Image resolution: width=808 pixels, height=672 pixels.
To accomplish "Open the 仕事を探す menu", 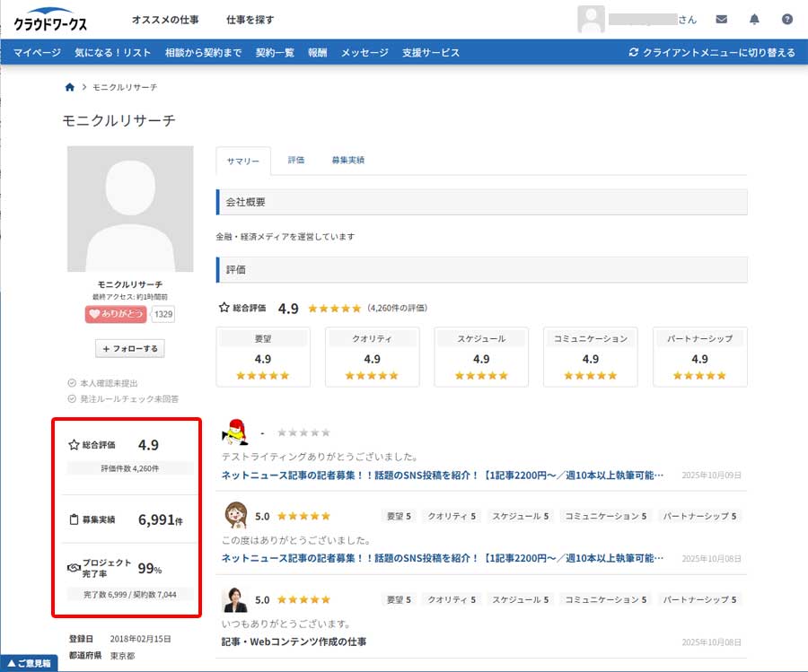I will pyautogui.click(x=250, y=19).
